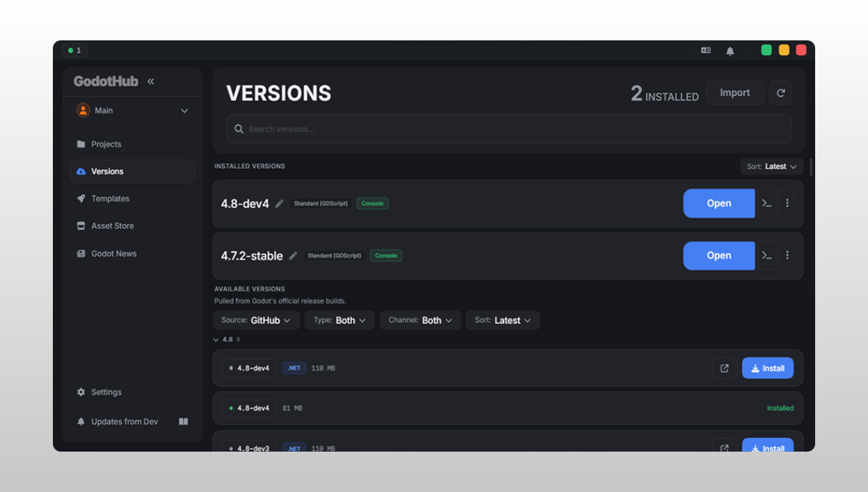Open the Asset Store section
The width and height of the screenshot is (868, 492).
click(x=132, y=225)
